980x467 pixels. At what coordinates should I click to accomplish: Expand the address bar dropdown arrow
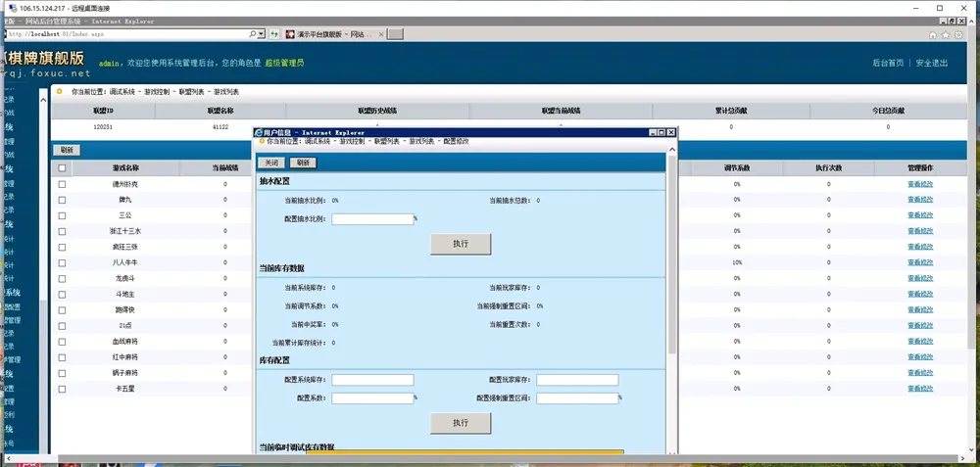(x=262, y=34)
